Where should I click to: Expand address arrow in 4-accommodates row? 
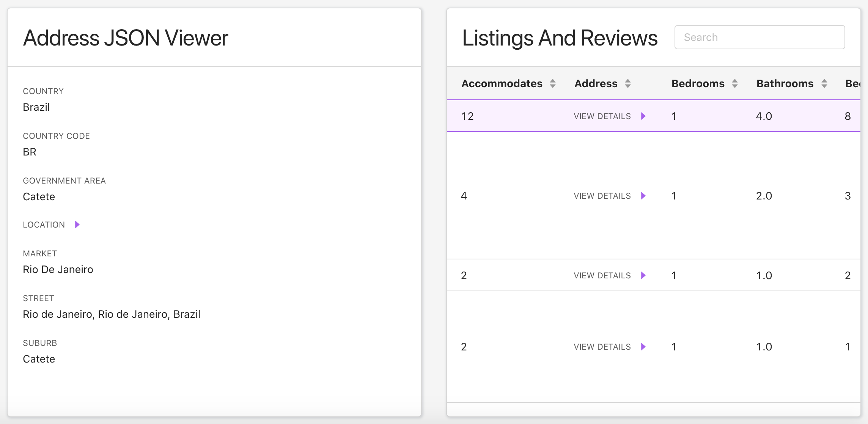tap(643, 196)
